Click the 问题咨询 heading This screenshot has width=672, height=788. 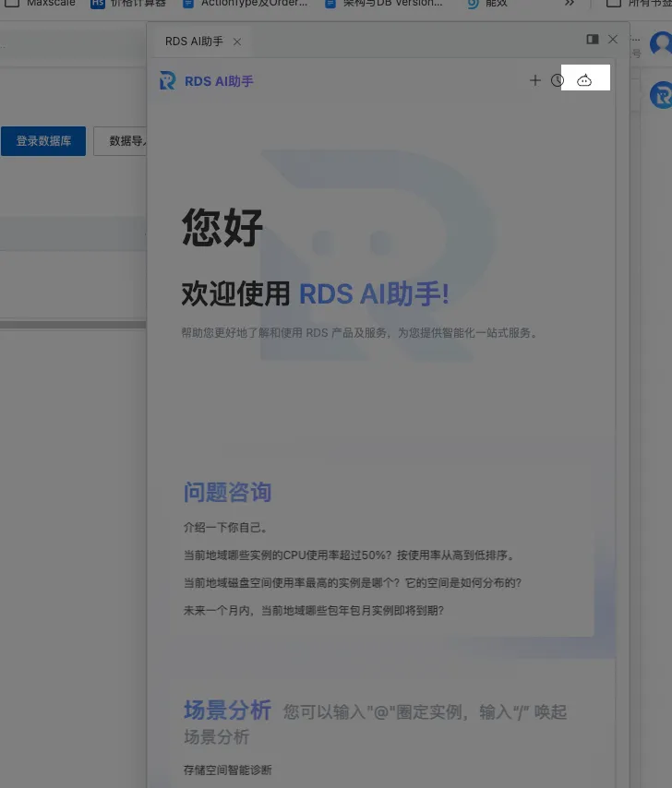227,492
